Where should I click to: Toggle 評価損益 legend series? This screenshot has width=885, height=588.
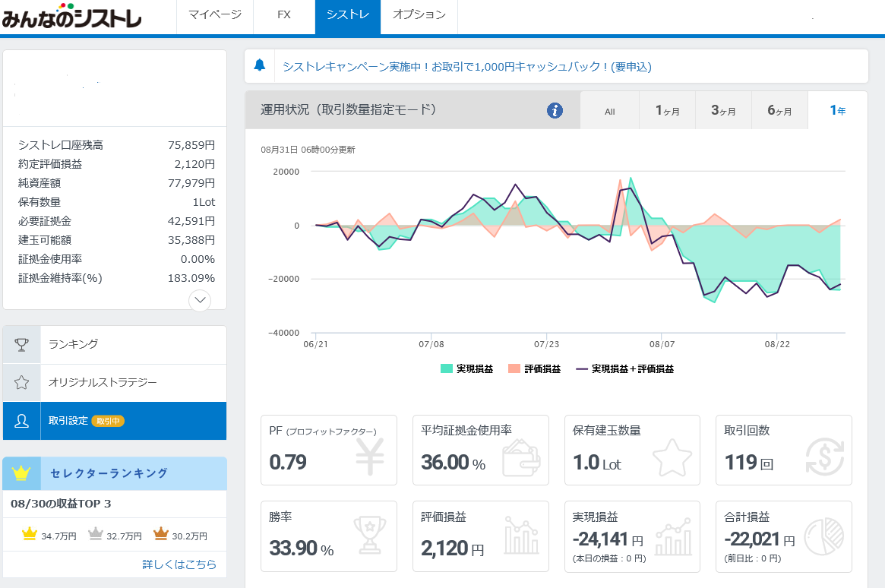point(535,369)
